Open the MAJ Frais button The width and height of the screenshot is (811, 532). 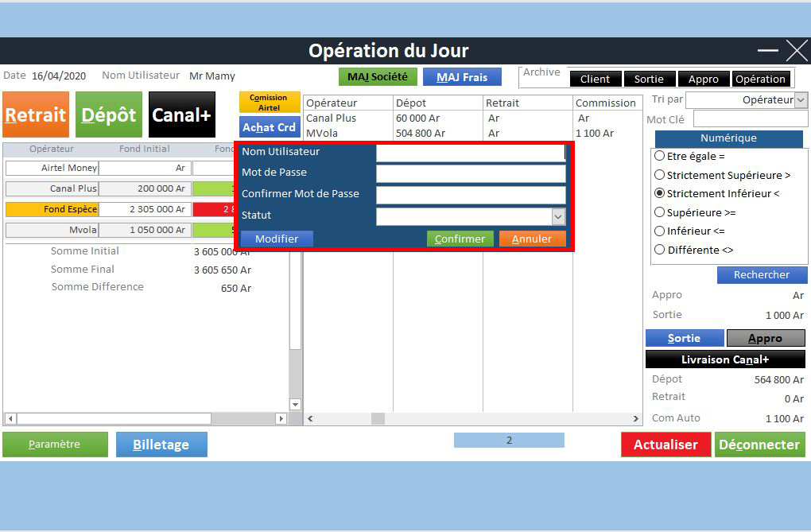(x=462, y=77)
